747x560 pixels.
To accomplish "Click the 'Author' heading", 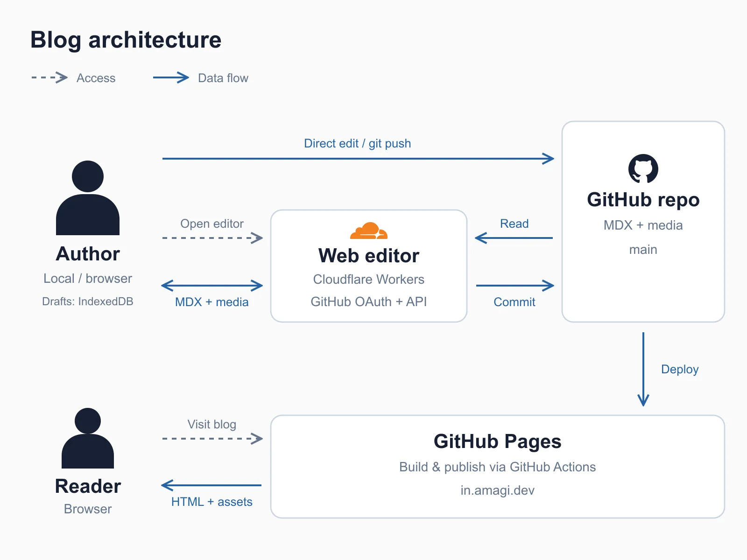I will click(x=88, y=254).
